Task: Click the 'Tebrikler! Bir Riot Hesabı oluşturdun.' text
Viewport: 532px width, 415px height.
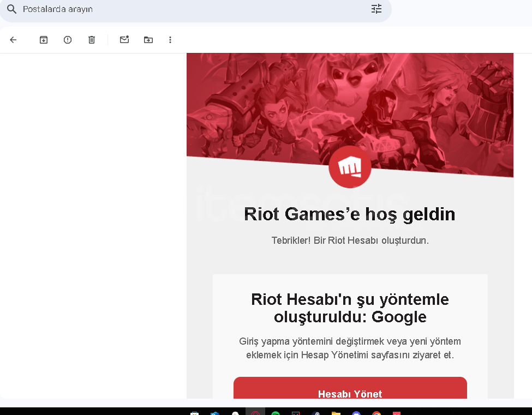Action: click(x=350, y=240)
